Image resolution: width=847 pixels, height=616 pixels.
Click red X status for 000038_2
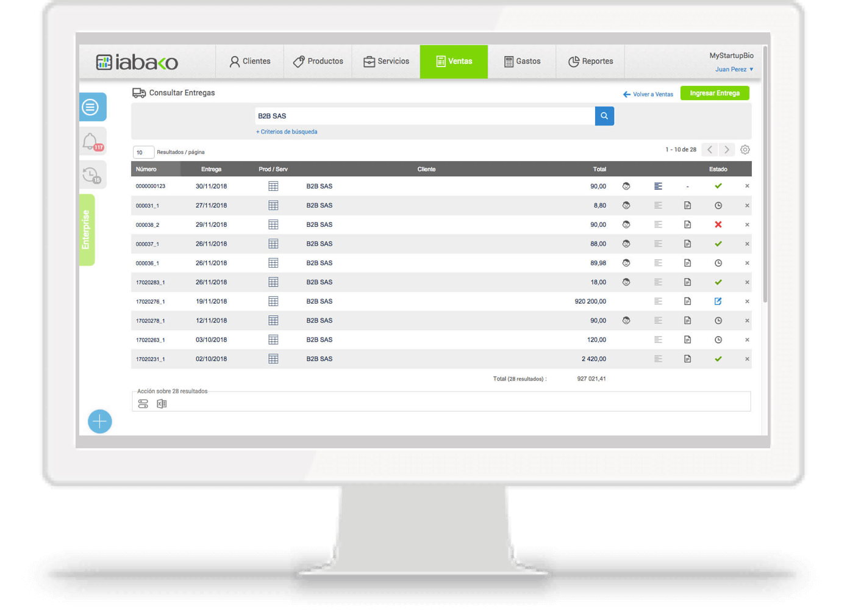(718, 224)
